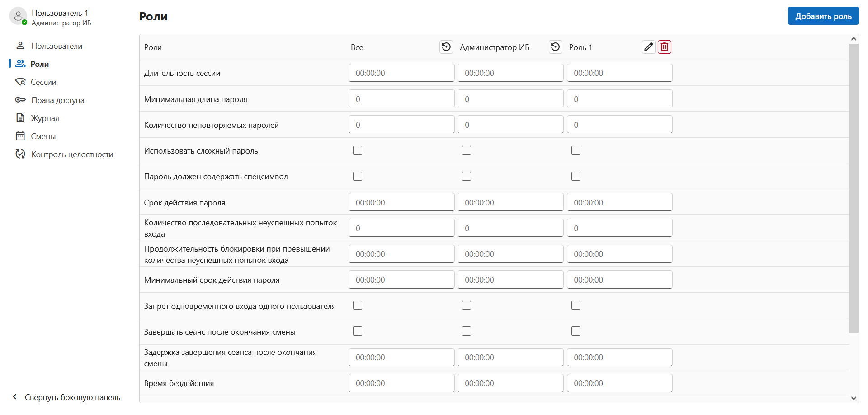Screen dimensions: 868x415
Task: Open the Журнал page
Action: [x=45, y=118]
